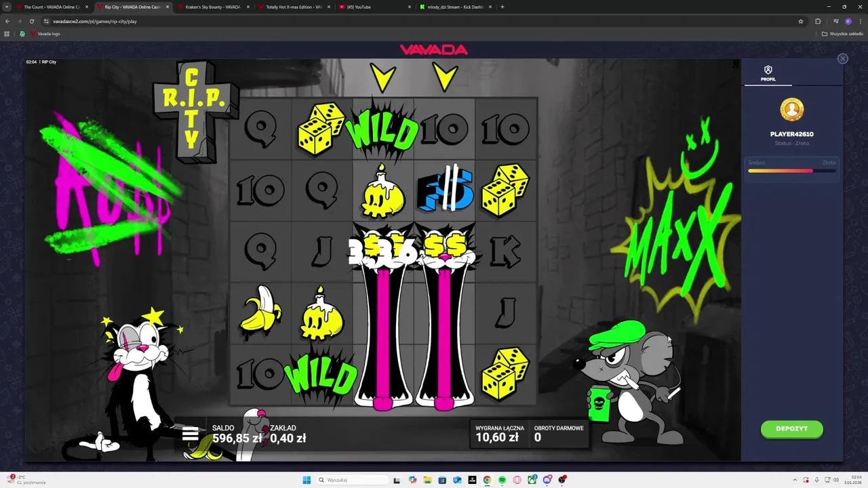This screenshot has height=488, width=868.
Task: Toggle the browser bookmark star icon
Action: click(x=801, y=21)
